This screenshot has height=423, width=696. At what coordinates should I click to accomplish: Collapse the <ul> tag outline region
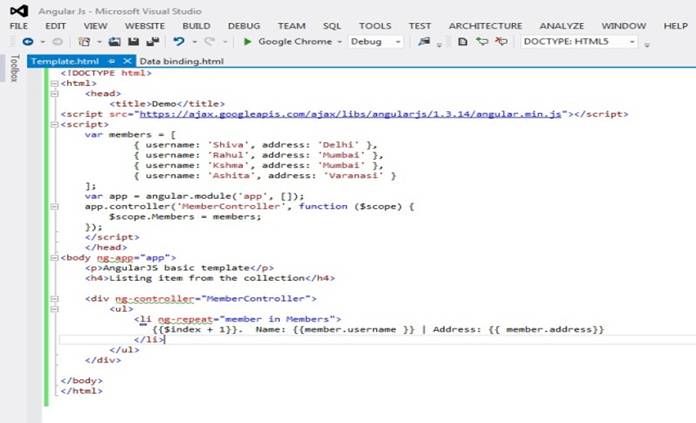click(x=54, y=309)
